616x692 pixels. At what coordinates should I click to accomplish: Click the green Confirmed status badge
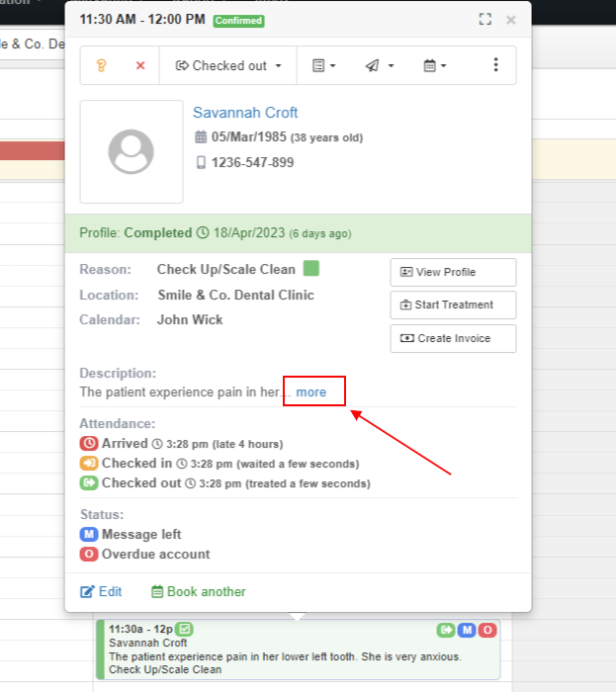pyautogui.click(x=238, y=21)
